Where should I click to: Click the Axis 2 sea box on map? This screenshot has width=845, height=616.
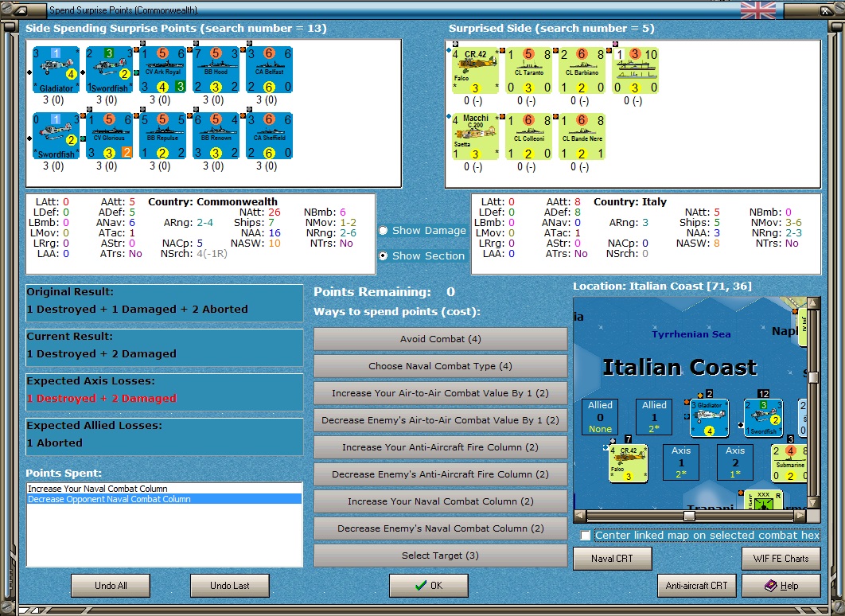click(734, 462)
